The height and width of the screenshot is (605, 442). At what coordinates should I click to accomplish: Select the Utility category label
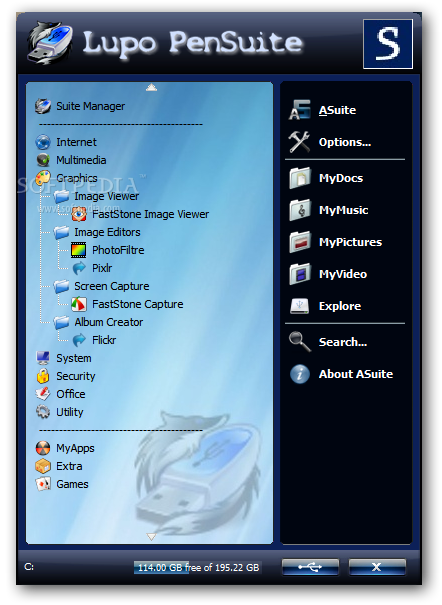coord(69,412)
